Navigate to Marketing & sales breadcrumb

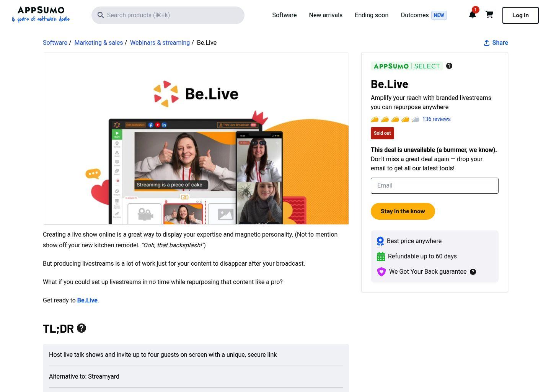pos(98,43)
